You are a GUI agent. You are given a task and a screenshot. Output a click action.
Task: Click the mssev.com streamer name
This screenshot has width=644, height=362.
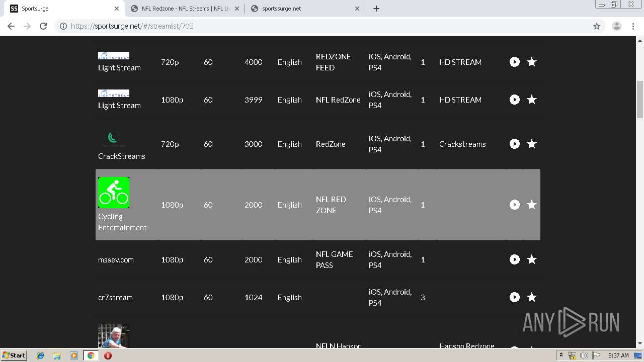(x=116, y=259)
